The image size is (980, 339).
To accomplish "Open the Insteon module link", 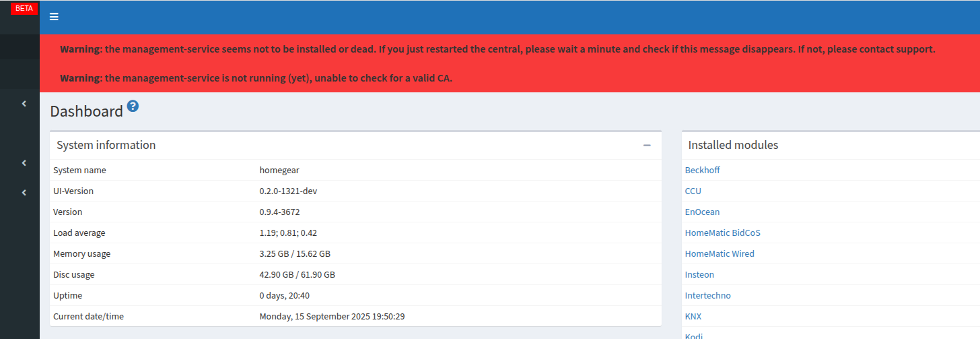I will (x=699, y=275).
